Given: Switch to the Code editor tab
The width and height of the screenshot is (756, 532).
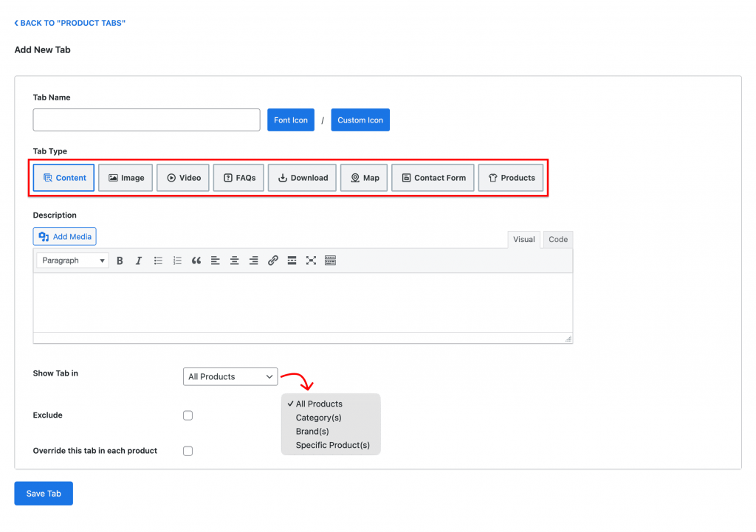Looking at the screenshot, I should pos(558,240).
